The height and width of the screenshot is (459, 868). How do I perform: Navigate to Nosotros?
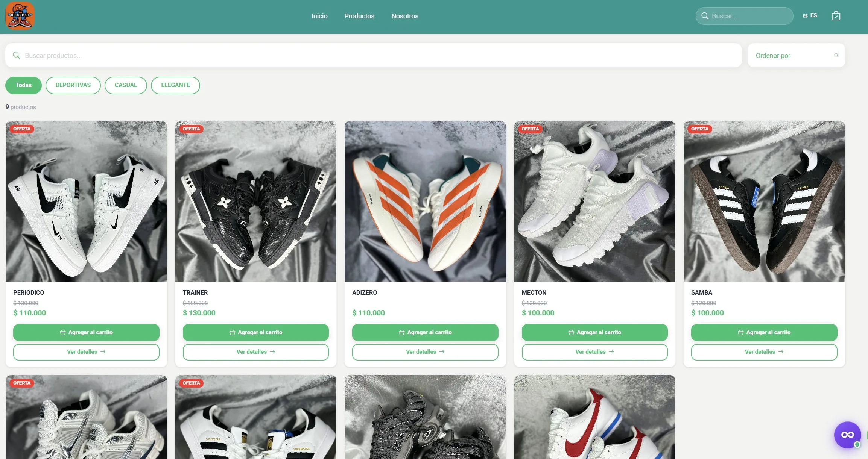click(405, 16)
